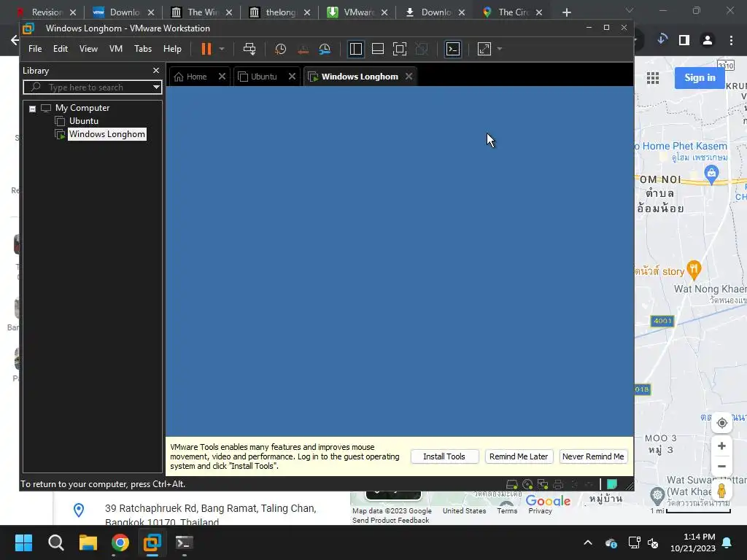
Task: Revert the VM to its previous snapshot
Action: [303, 49]
